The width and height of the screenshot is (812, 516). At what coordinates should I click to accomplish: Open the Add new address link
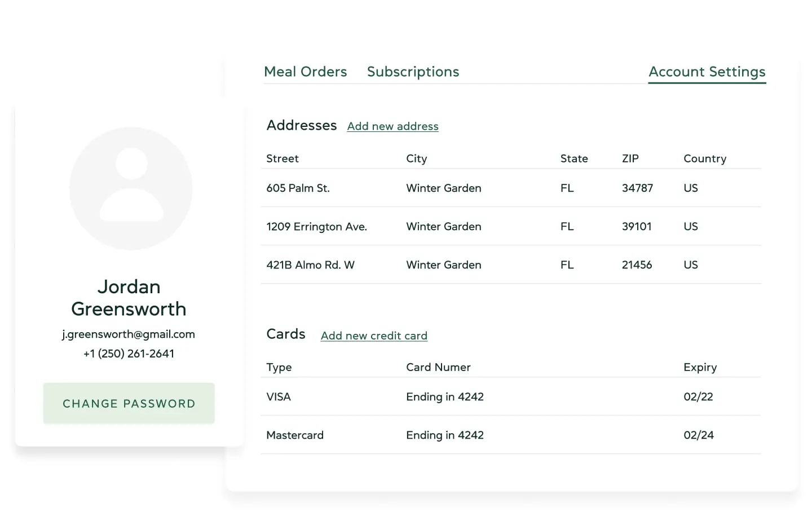coord(392,126)
